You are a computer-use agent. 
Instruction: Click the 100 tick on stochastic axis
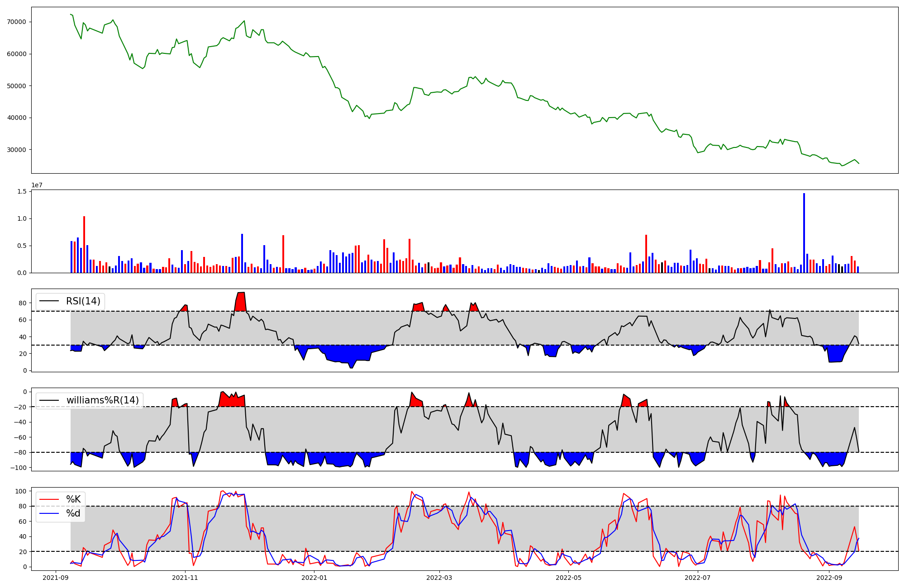(22, 491)
